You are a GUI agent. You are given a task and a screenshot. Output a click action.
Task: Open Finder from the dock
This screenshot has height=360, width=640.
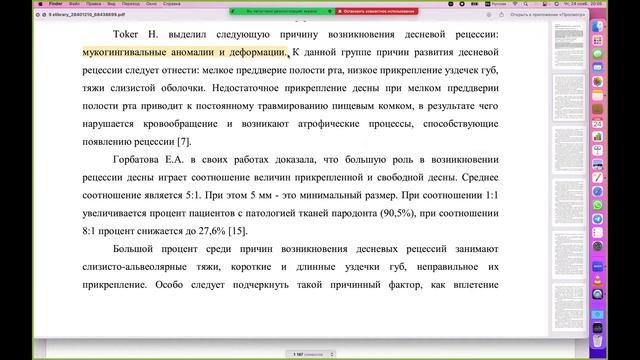[597, 27]
